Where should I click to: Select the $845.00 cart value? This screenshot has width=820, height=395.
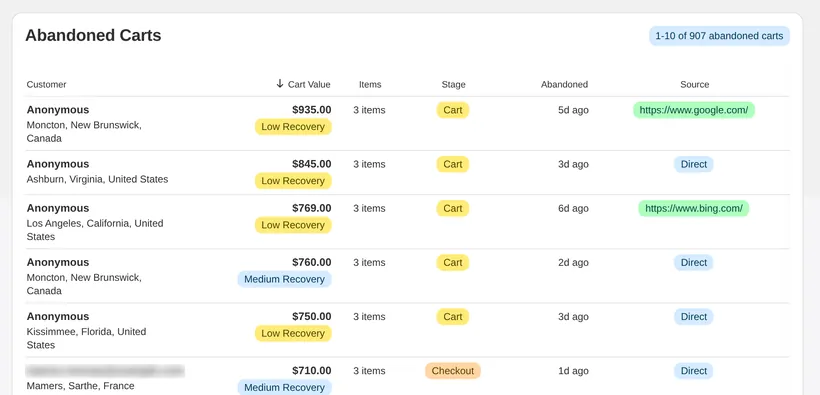312,164
